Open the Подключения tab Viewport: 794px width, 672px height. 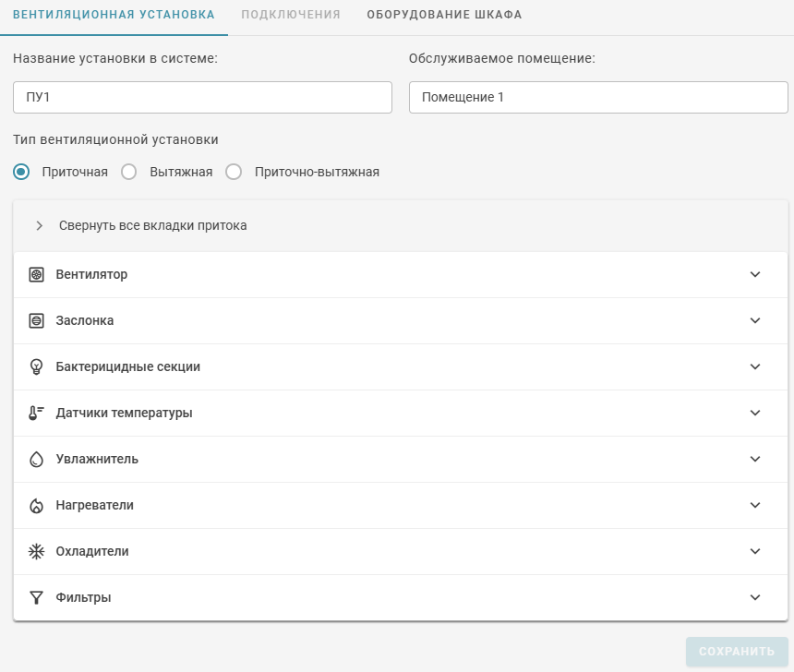pyautogui.click(x=291, y=15)
